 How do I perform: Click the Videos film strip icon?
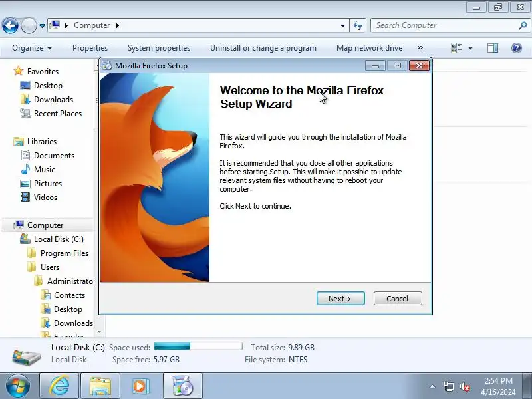tap(25, 197)
